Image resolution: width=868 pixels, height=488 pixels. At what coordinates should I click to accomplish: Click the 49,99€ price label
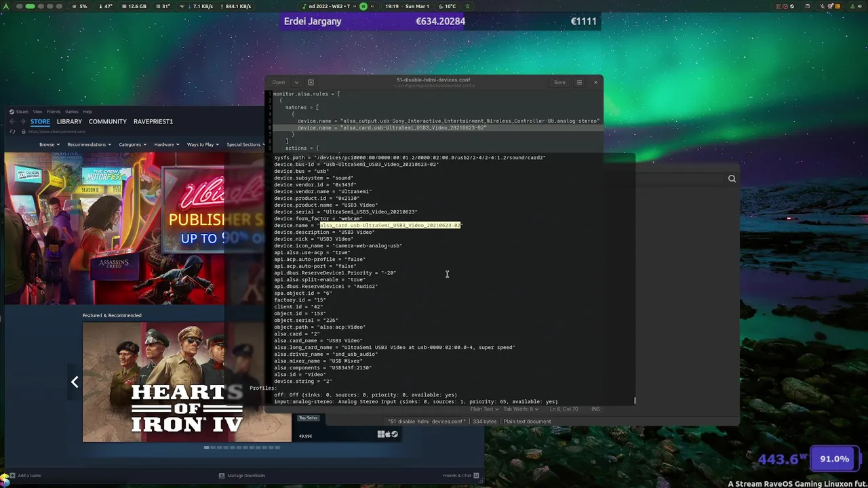305,436
